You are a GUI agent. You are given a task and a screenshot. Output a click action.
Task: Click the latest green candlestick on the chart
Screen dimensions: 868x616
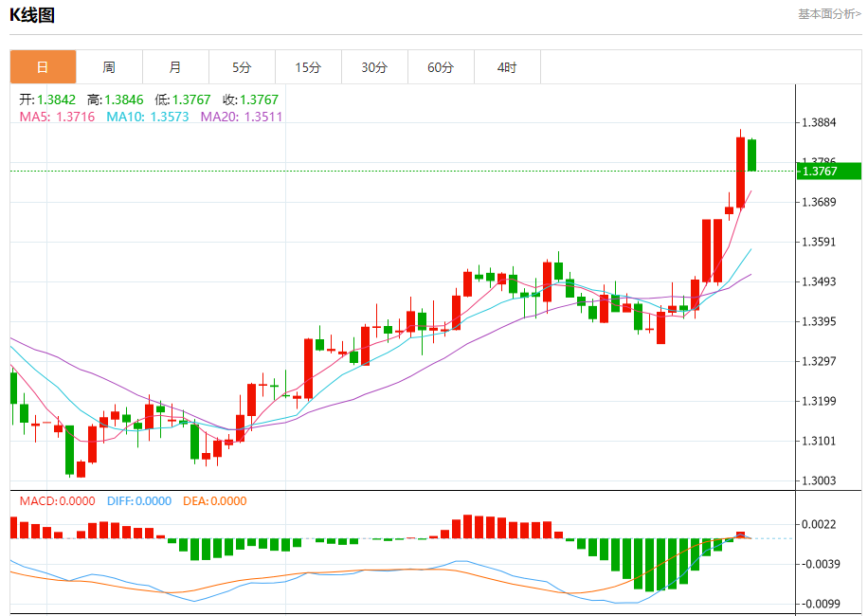click(751, 155)
